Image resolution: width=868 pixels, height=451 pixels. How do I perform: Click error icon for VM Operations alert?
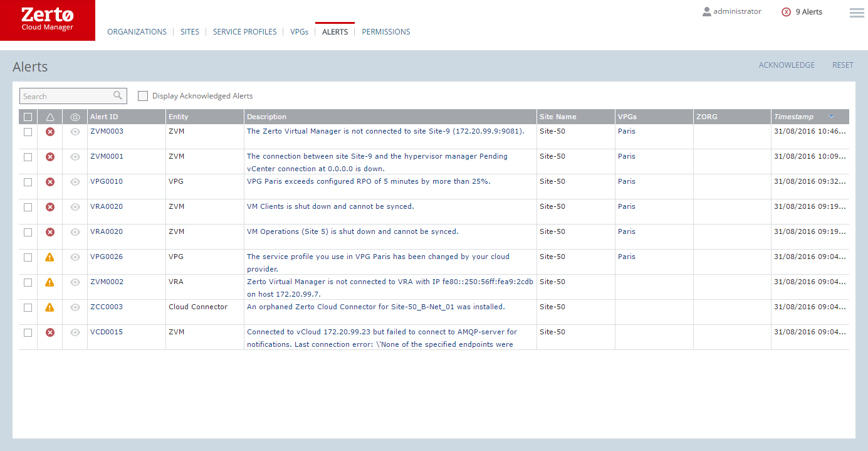50,232
